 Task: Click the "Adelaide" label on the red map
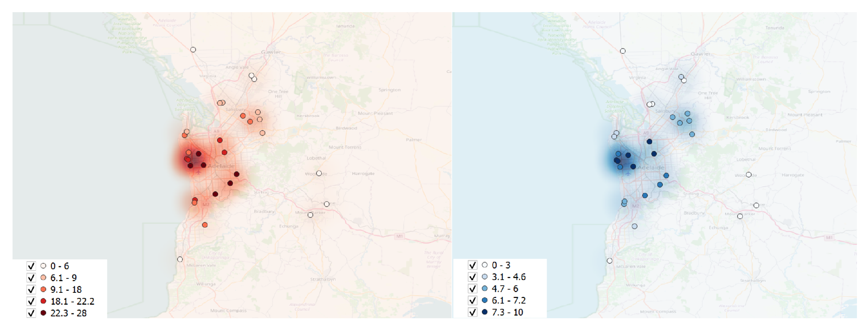(x=221, y=166)
